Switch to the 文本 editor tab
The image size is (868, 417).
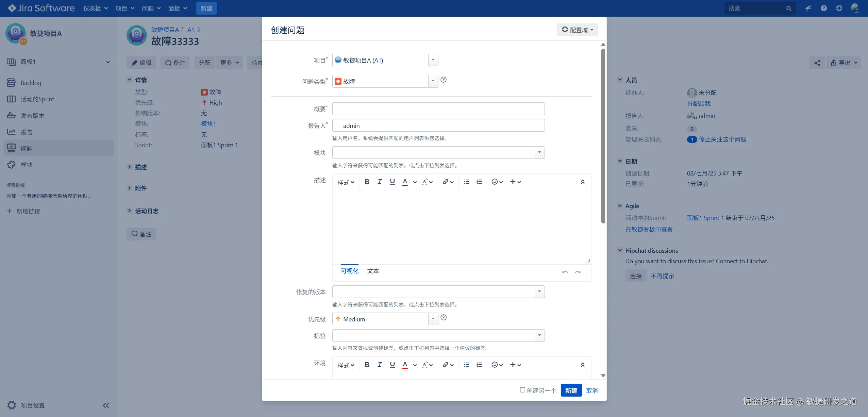pyautogui.click(x=373, y=271)
